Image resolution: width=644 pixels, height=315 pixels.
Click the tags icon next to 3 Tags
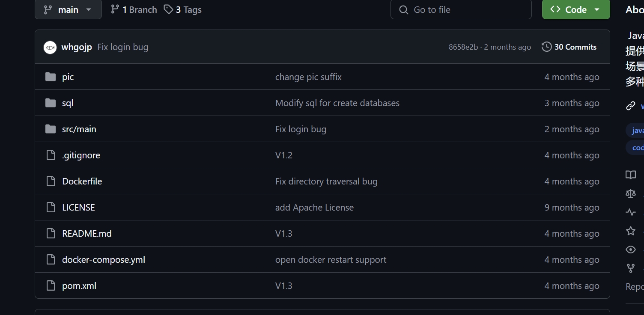pyautogui.click(x=168, y=9)
